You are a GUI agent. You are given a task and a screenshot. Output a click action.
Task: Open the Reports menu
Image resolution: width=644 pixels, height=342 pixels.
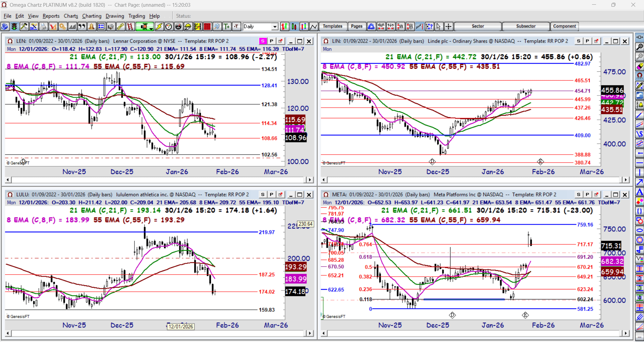(51, 16)
